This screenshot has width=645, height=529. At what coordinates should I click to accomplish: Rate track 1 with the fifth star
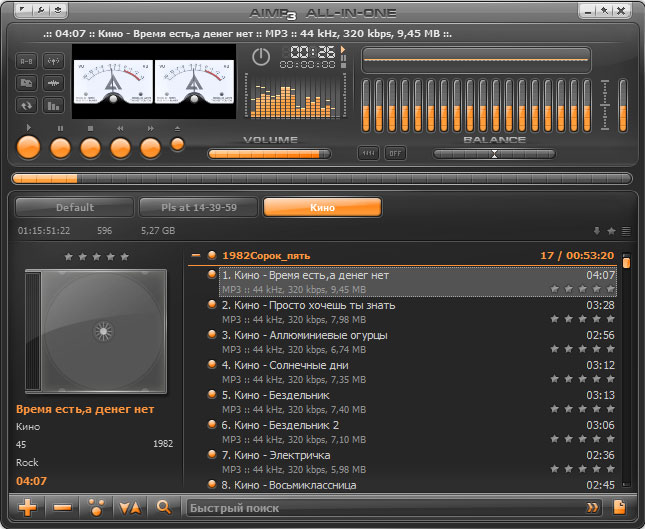pos(610,289)
